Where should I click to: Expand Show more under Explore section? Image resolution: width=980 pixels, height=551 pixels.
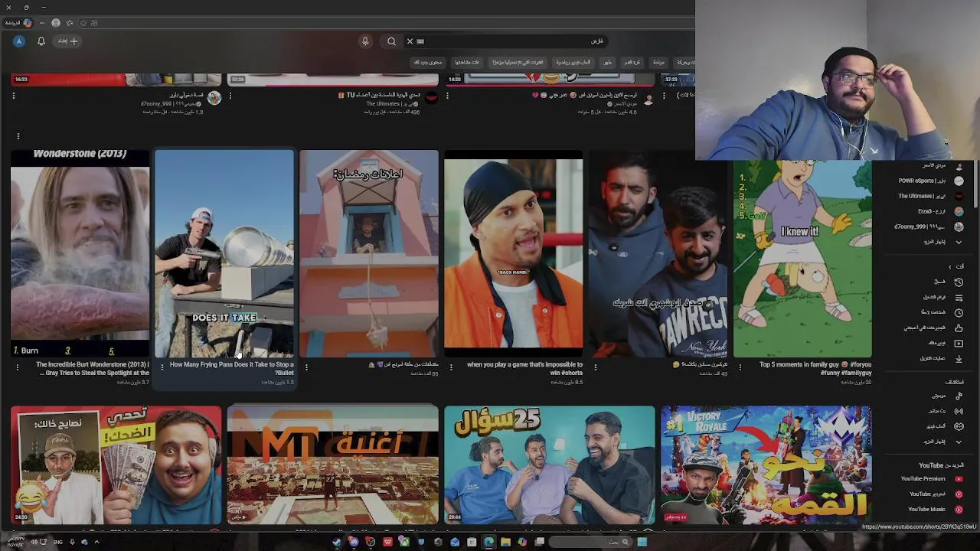tap(943, 442)
